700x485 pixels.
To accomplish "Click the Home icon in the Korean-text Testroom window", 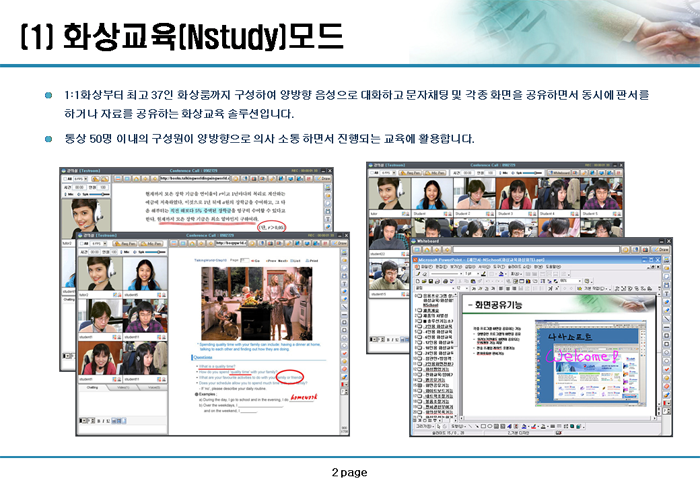I will point(136,179).
